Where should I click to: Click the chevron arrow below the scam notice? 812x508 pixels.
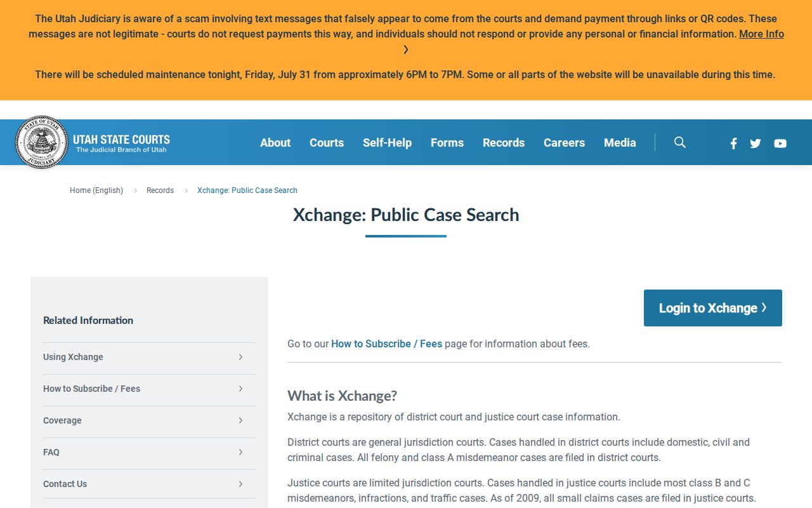tap(406, 50)
